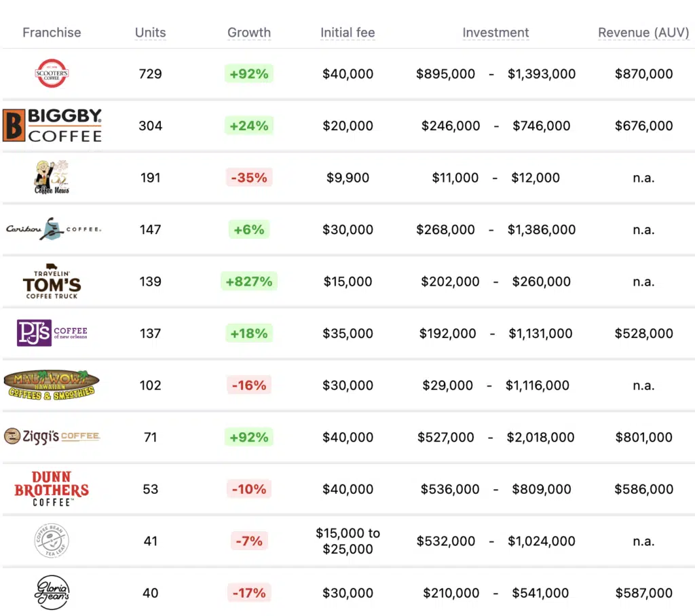The height and width of the screenshot is (616, 695).
Task: Click the Caribou Coffee logo
Action: pos(53,229)
